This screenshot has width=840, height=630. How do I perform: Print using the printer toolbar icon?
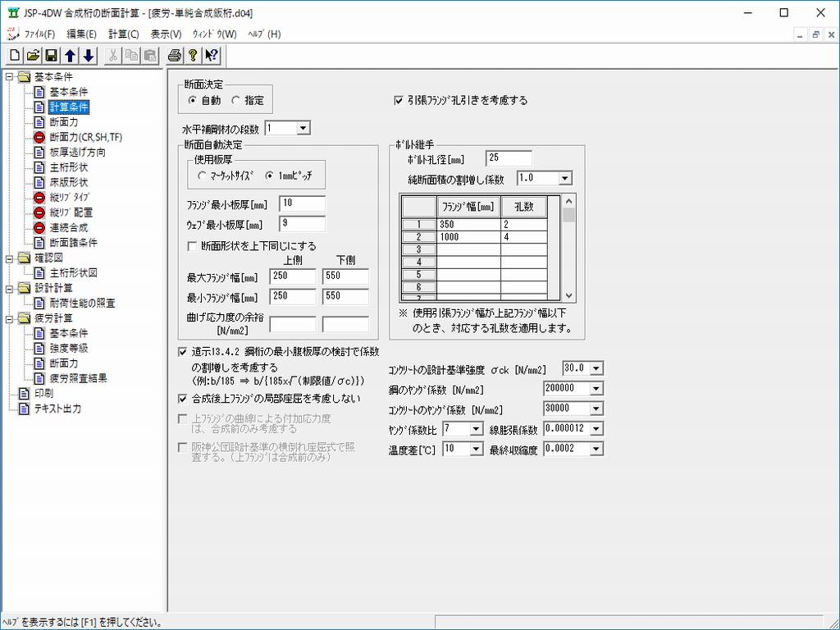coord(174,56)
